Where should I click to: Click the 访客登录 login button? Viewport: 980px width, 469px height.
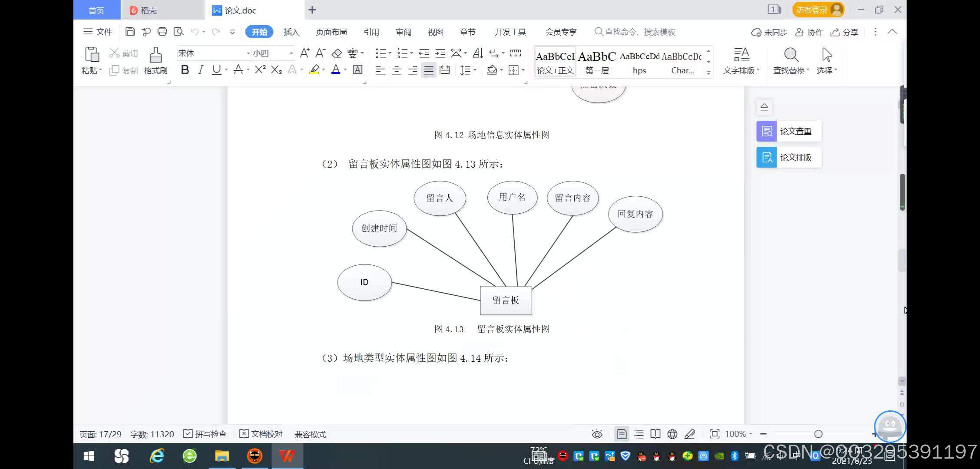tap(818, 10)
